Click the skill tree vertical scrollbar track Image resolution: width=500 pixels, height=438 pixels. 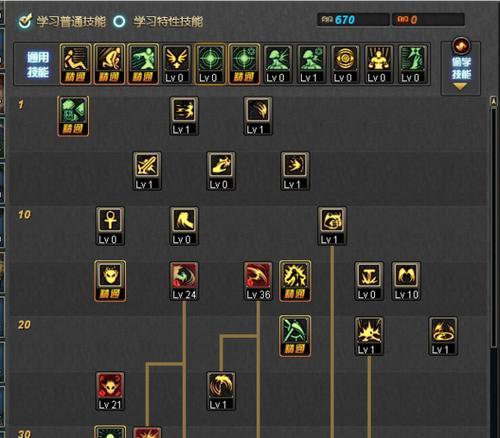click(x=494, y=227)
